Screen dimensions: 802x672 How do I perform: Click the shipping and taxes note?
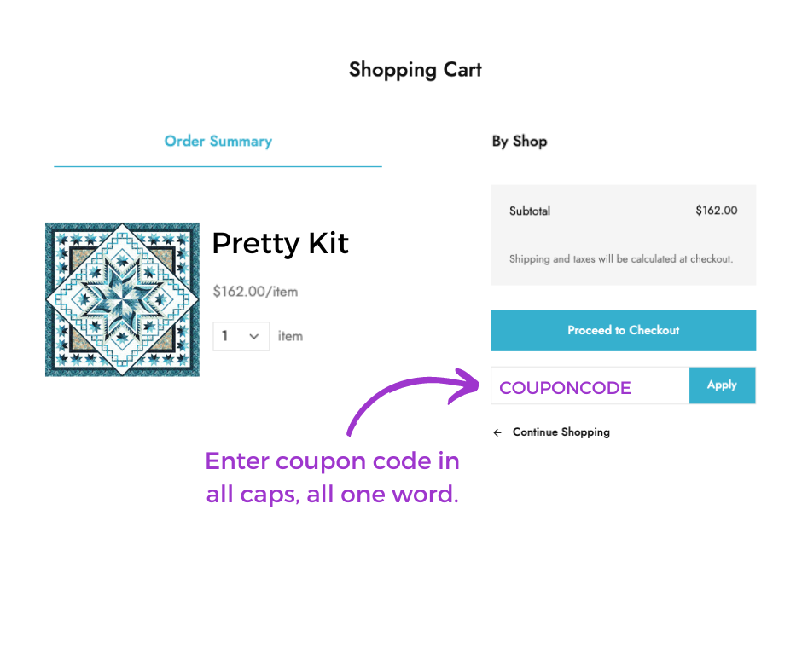(621, 259)
